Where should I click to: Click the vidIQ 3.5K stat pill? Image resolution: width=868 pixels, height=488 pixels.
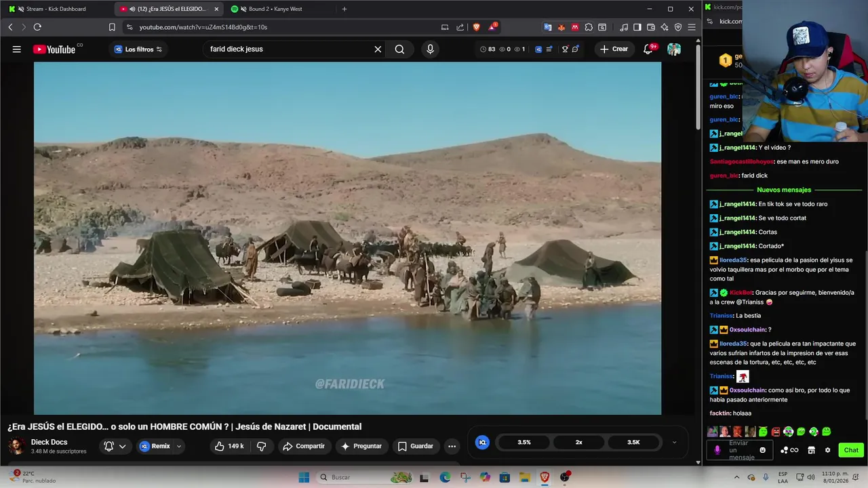pyautogui.click(x=633, y=442)
